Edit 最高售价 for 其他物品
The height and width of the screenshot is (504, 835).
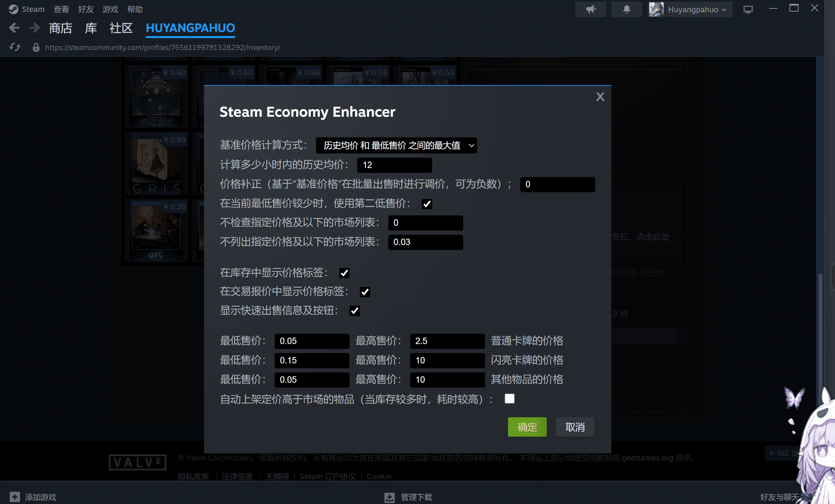pos(447,380)
